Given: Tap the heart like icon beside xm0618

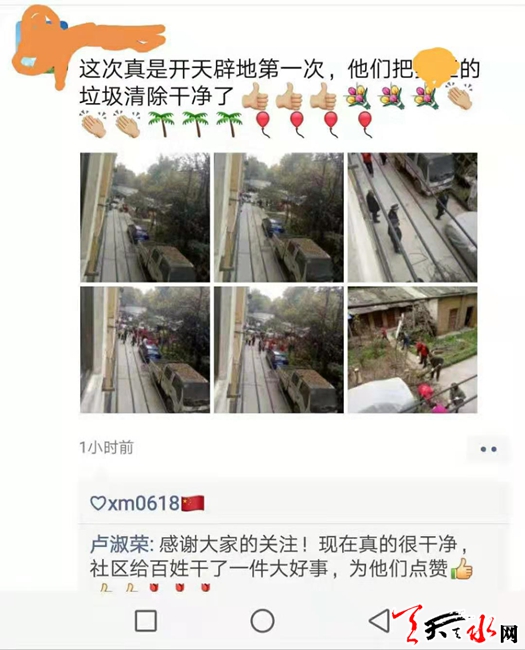Looking at the screenshot, I should 98,503.
